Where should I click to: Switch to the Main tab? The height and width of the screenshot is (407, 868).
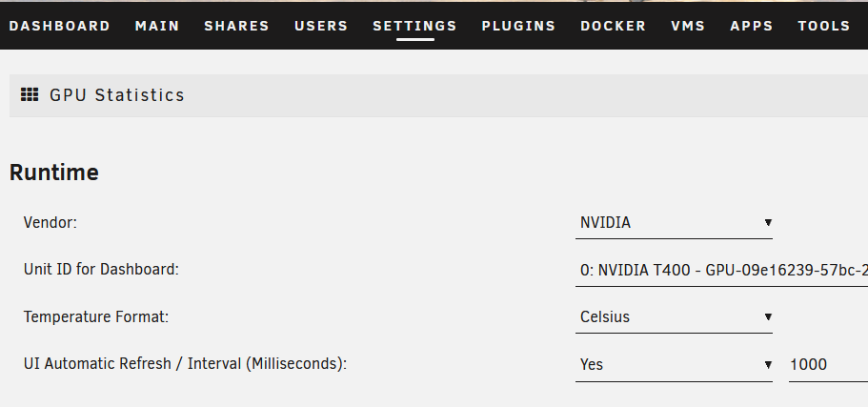[157, 26]
